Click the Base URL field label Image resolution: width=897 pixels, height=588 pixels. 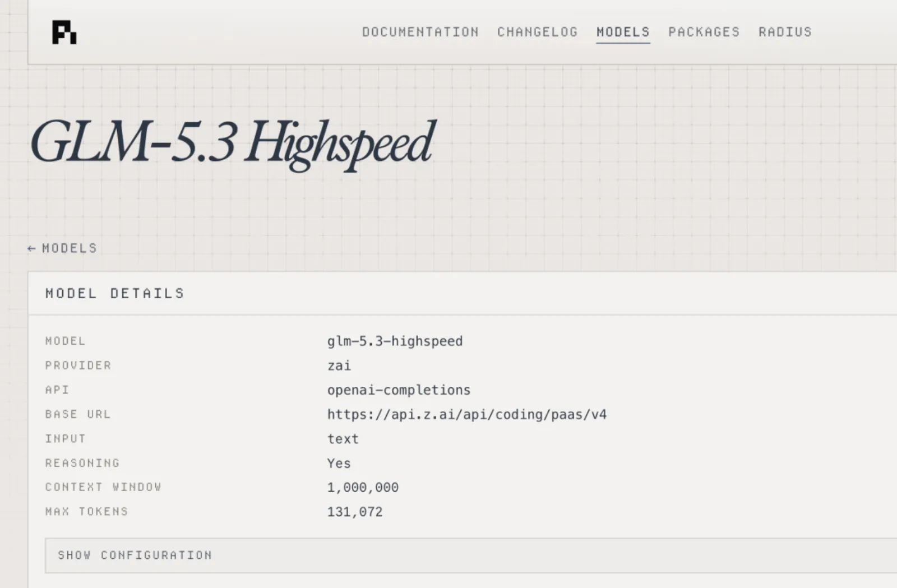[78, 414]
